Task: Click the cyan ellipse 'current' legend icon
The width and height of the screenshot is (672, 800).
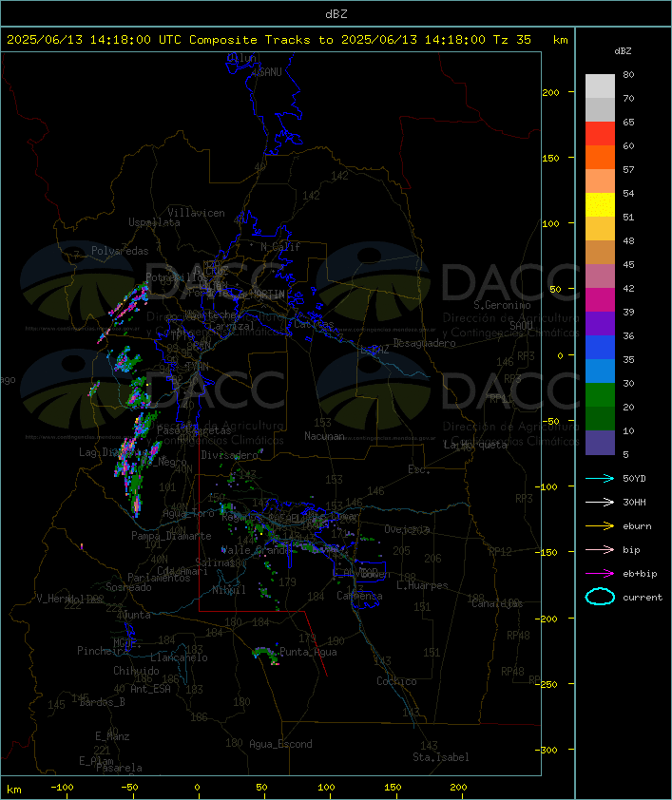Action: tap(600, 597)
